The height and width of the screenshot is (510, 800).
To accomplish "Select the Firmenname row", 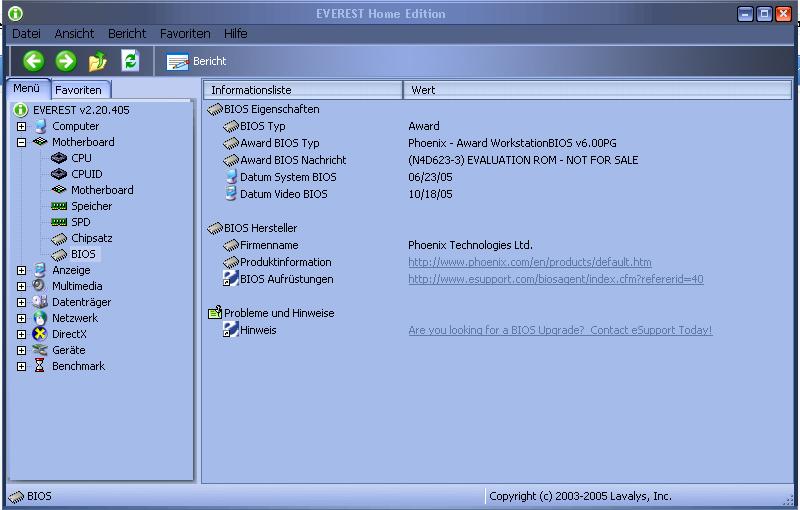I will (269, 245).
